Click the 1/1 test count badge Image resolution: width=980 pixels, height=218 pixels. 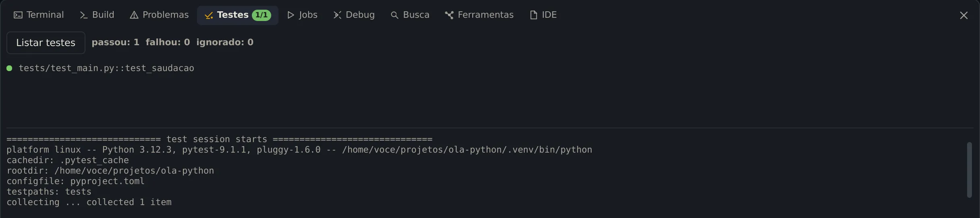coord(262,15)
